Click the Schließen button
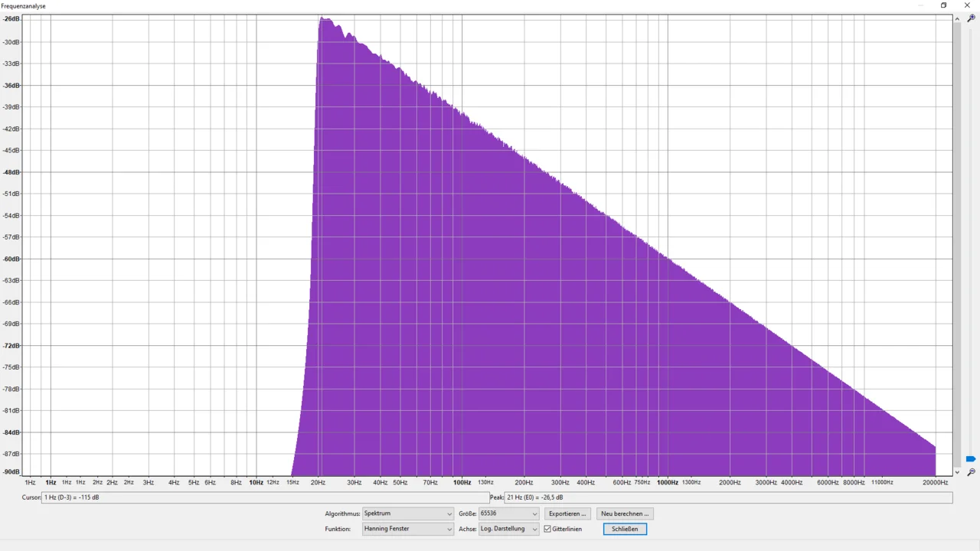The width and height of the screenshot is (980, 551). pos(625,529)
